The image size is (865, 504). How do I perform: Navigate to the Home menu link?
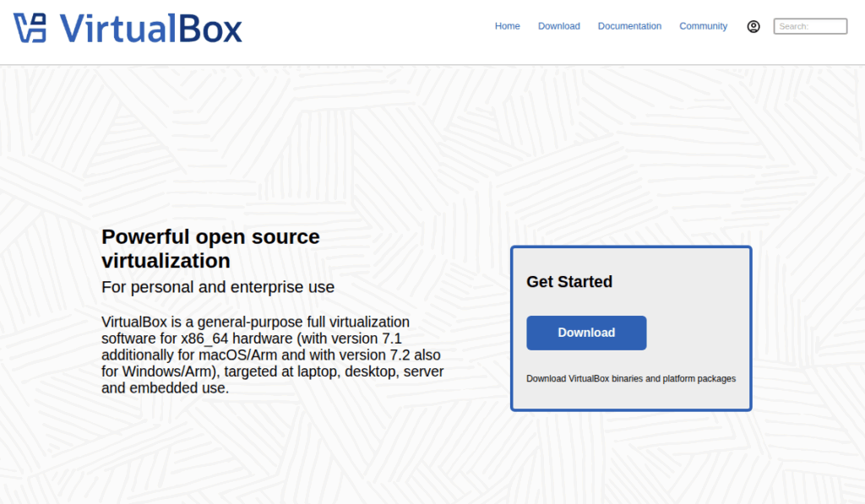(x=507, y=26)
